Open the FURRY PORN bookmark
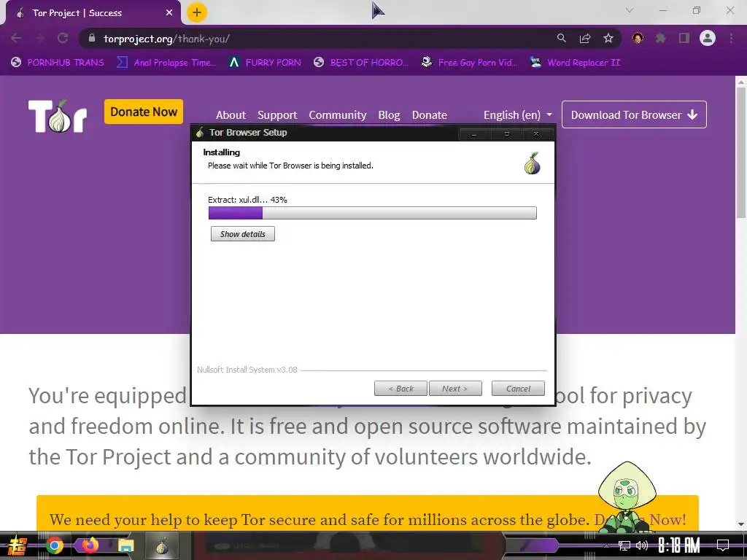Screen dimensions: 747x560 click(265, 63)
